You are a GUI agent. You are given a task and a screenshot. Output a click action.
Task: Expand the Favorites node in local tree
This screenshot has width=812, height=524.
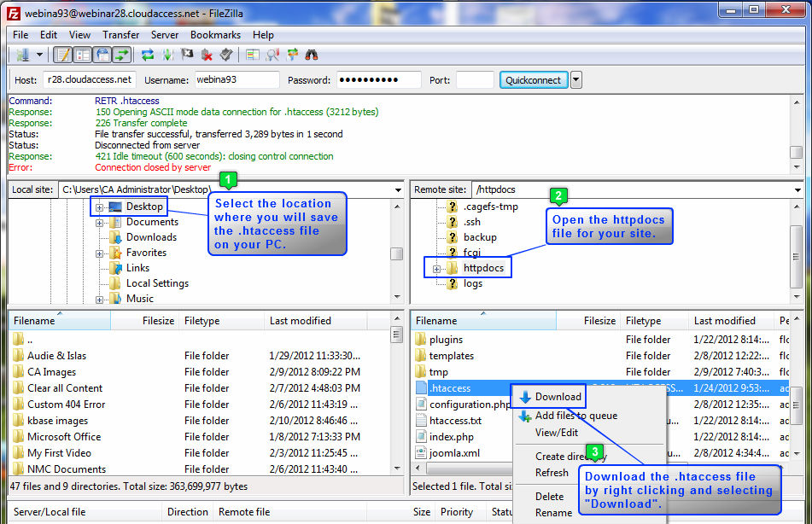(99, 253)
